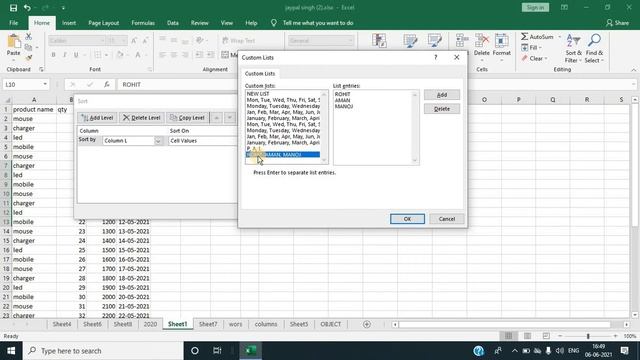Switch to the Formulas ribbon tab
This screenshot has height=360, width=640.
(143, 23)
